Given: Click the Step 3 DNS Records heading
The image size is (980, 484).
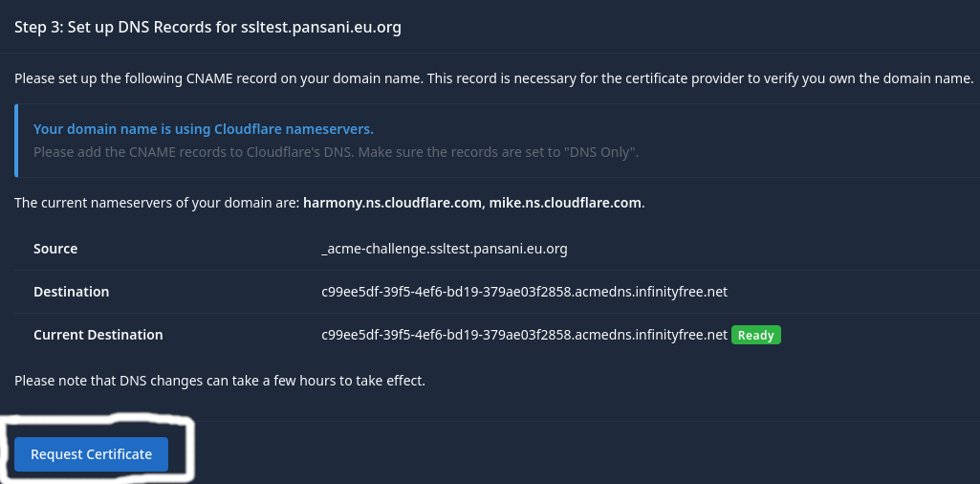Looking at the screenshot, I should click(207, 27).
